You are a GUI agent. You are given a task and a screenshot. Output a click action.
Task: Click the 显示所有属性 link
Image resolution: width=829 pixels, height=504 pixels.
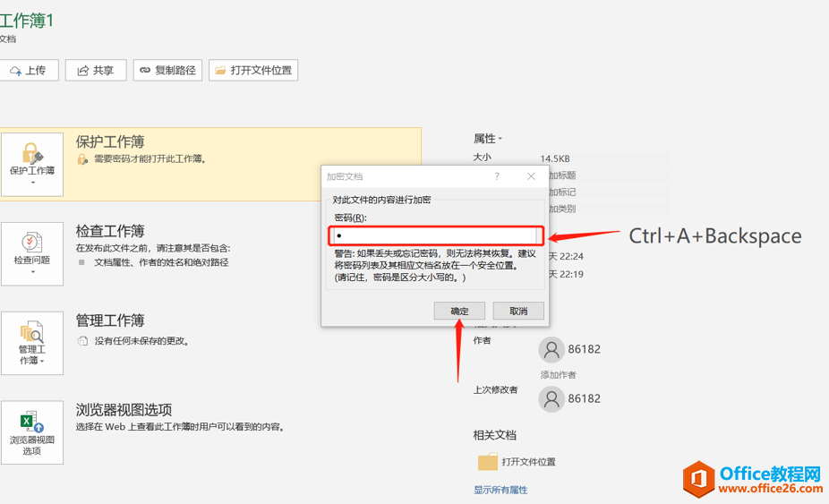[x=500, y=491]
